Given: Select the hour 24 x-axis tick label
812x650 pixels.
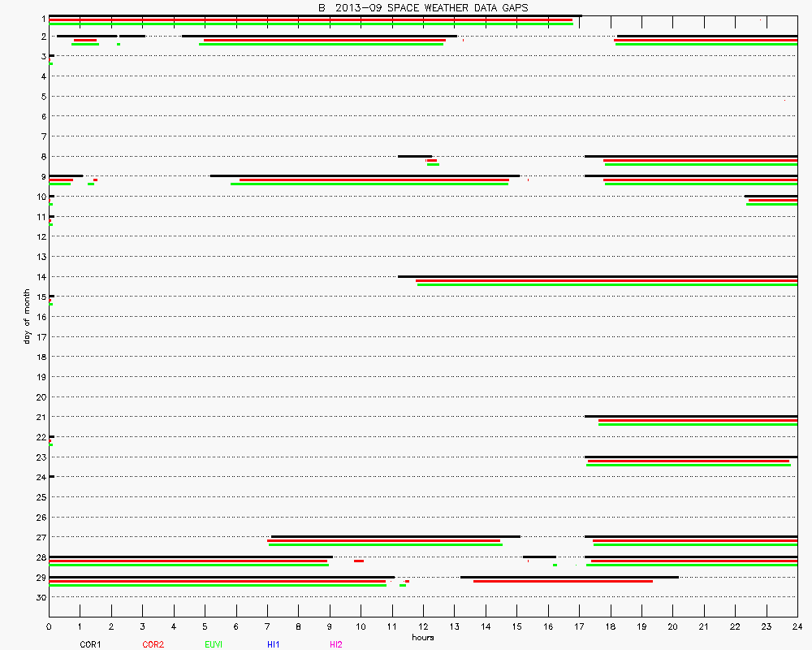Looking at the screenshot, I should 797,626.
